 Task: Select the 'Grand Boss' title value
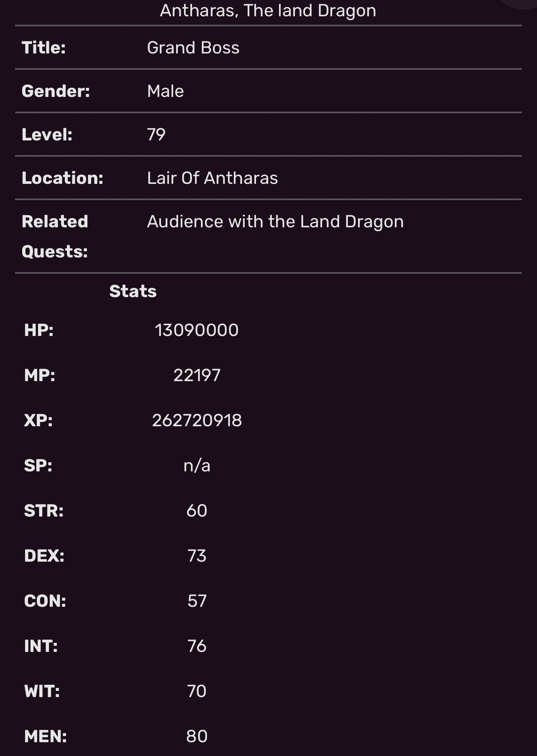pyautogui.click(x=193, y=48)
